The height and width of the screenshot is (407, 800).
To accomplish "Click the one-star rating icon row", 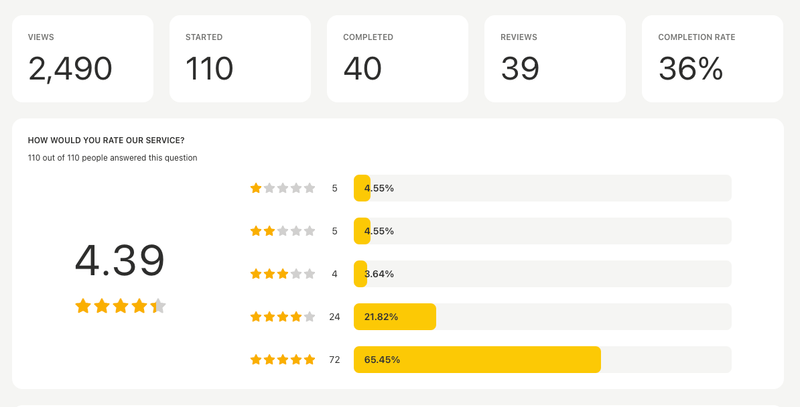I will 282,188.
